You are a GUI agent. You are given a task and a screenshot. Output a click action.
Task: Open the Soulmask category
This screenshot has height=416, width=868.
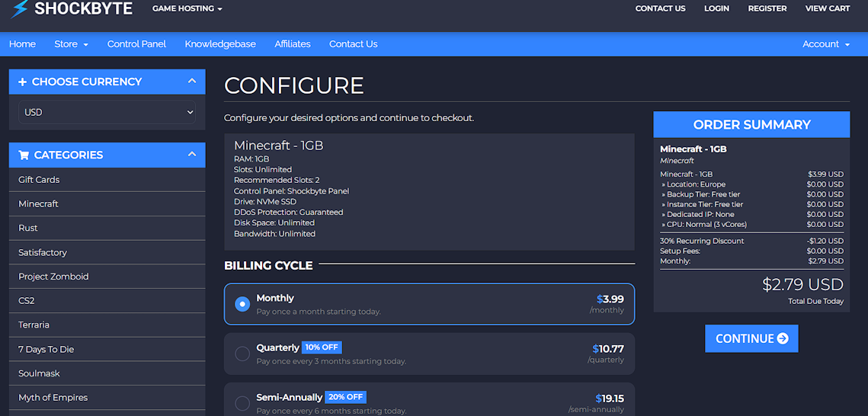[x=107, y=373]
